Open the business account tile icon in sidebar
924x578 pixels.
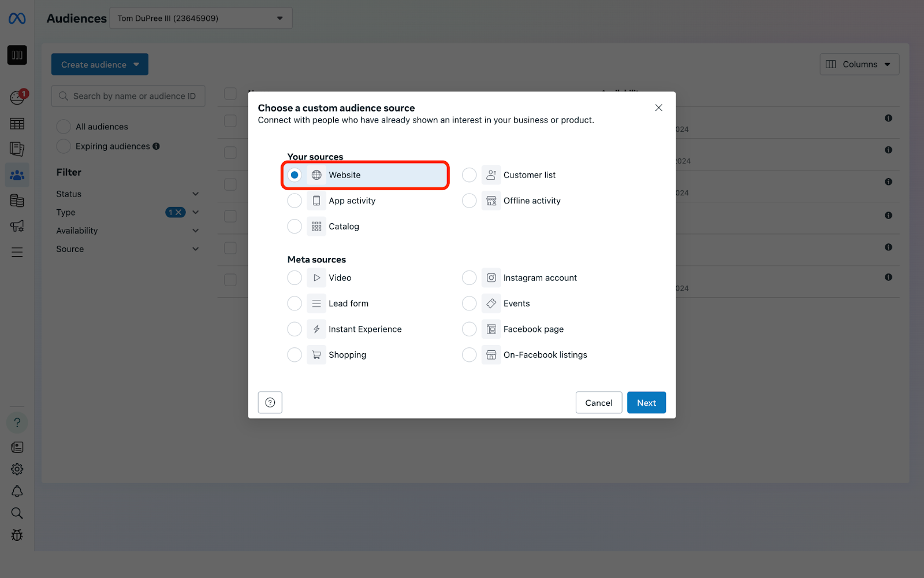click(x=17, y=55)
